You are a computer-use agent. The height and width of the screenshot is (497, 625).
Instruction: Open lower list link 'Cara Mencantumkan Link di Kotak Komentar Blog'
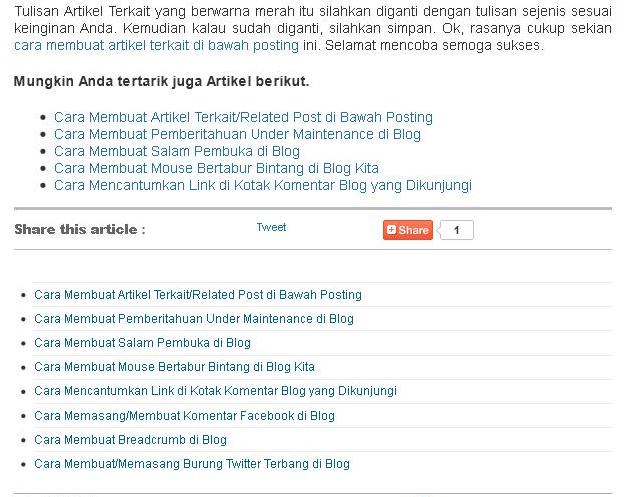215,391
